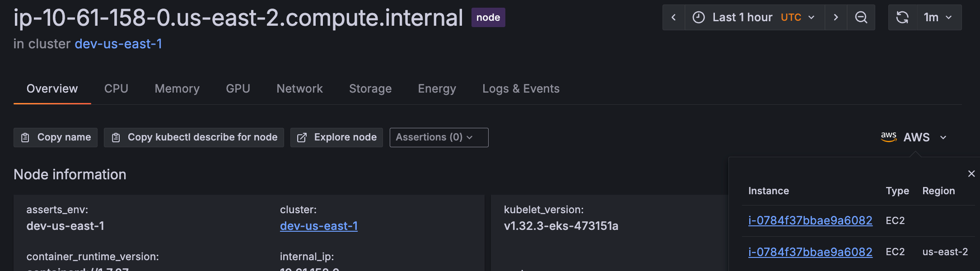The width and height of the screenshot is (980, 271).
Task: Click the zoom out time range icon
Action: (x=861, y=18)
